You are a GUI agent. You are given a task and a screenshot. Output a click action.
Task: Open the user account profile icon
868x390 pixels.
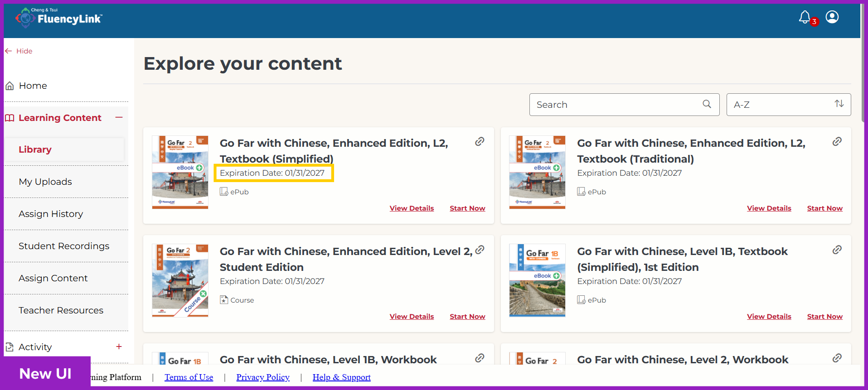click(x=832, y=17)
